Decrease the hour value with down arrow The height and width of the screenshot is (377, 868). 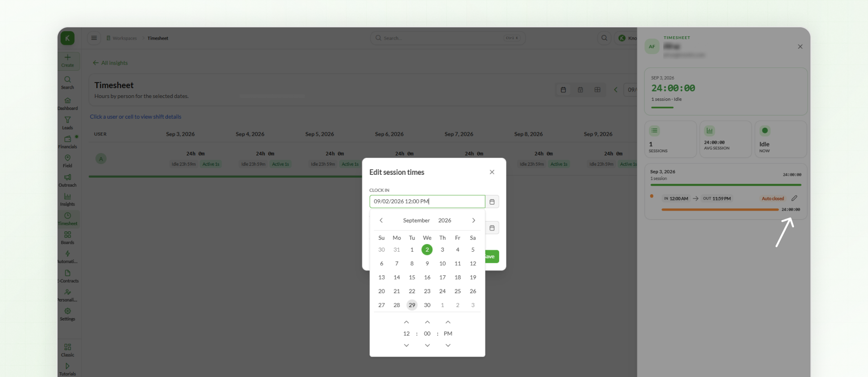coord(407,345)
